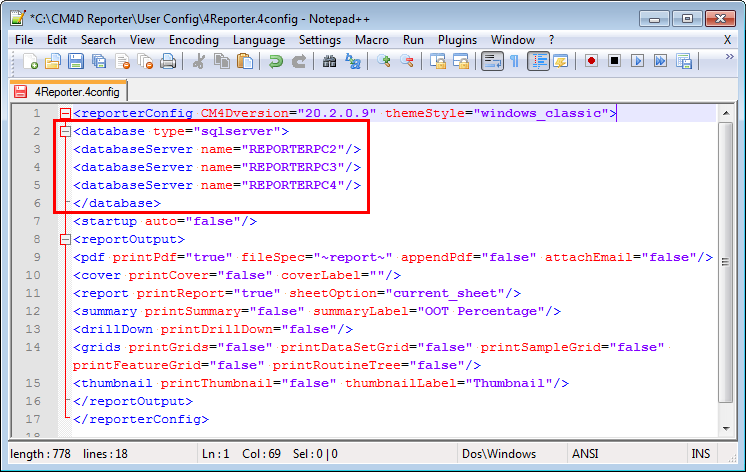Minimize the Notepad++ window
This screenshot has height=472, width=746.
point(654,19)
